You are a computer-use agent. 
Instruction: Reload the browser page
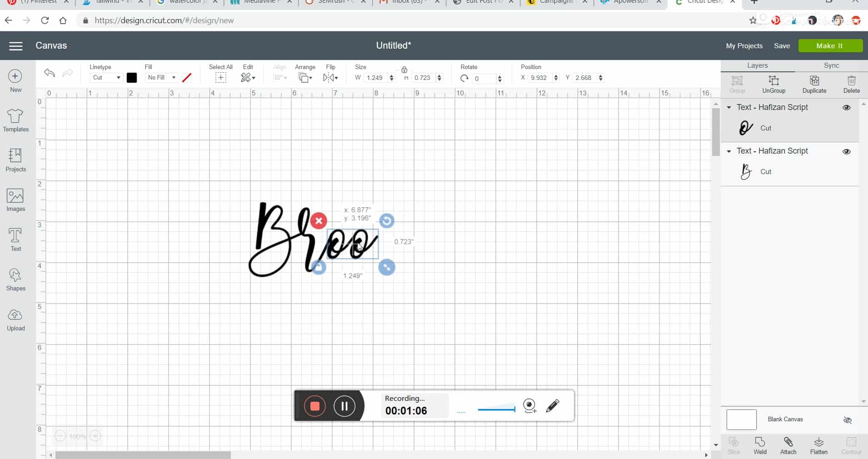click(45, 20)
